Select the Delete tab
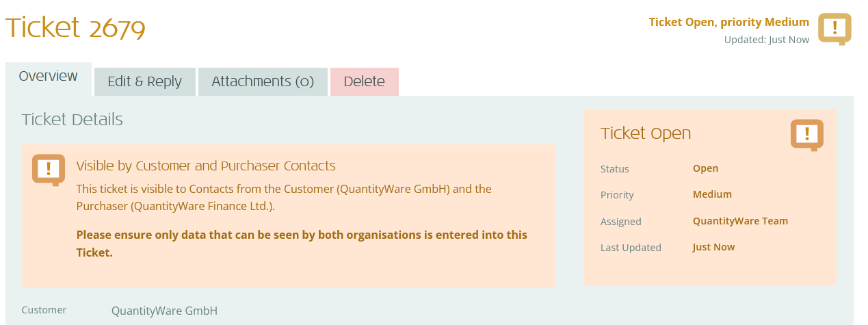Image resolution: width=868 pixels, height=325 pixels. pos(364,81)
